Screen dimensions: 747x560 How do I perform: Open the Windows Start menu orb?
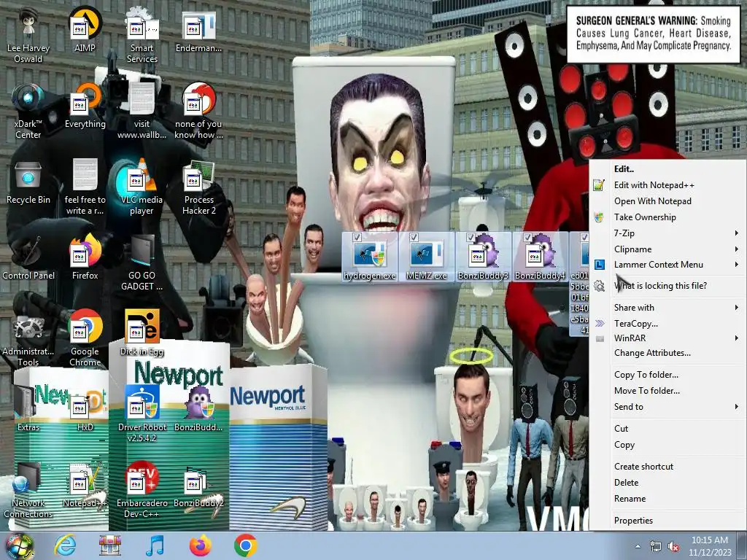point(19,546)
